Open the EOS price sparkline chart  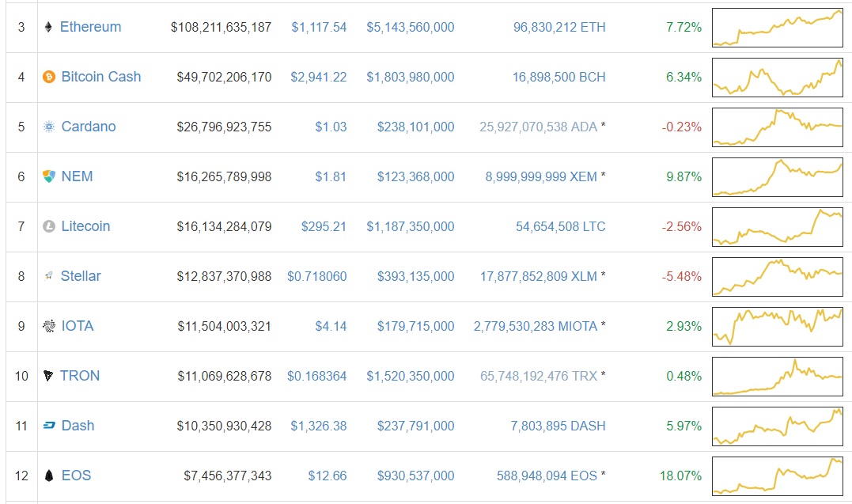point(778,476)
